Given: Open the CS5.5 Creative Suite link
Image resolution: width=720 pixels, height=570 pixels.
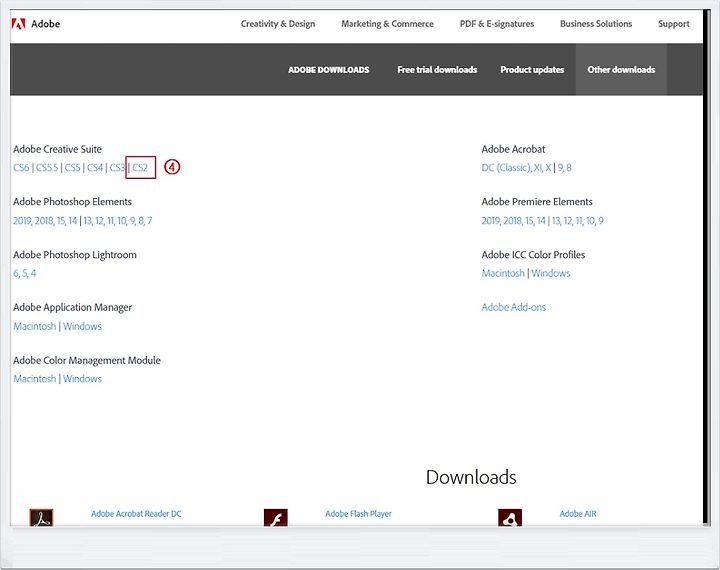Looking at the screenshot, I should pyautogui.click(x=47, y=168).
